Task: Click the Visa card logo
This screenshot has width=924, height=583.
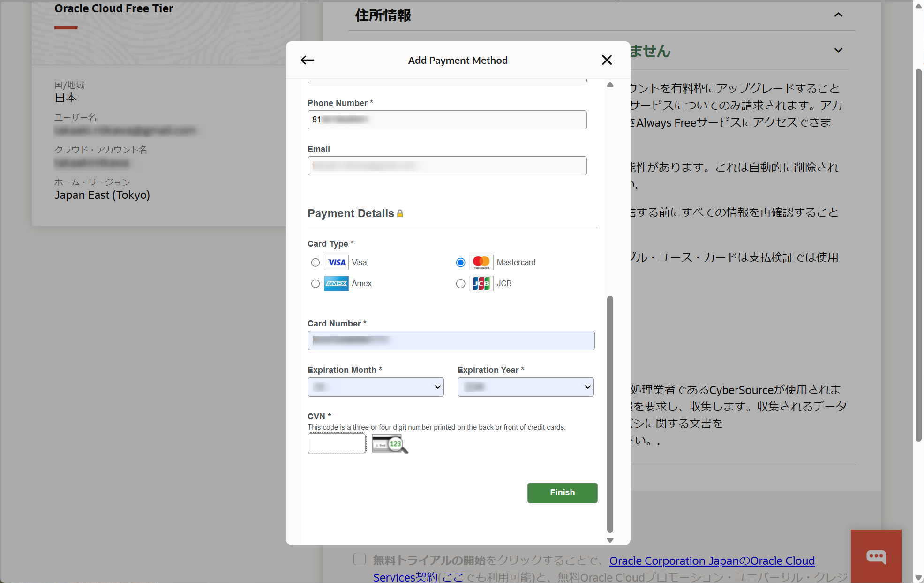Action: click(x=336, y=262)
